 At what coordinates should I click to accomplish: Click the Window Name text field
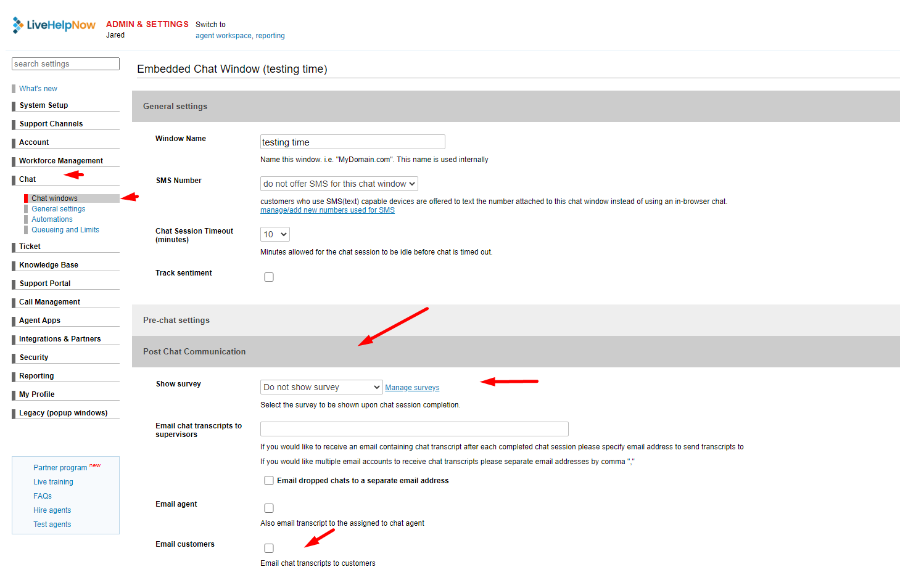[352, 142]
